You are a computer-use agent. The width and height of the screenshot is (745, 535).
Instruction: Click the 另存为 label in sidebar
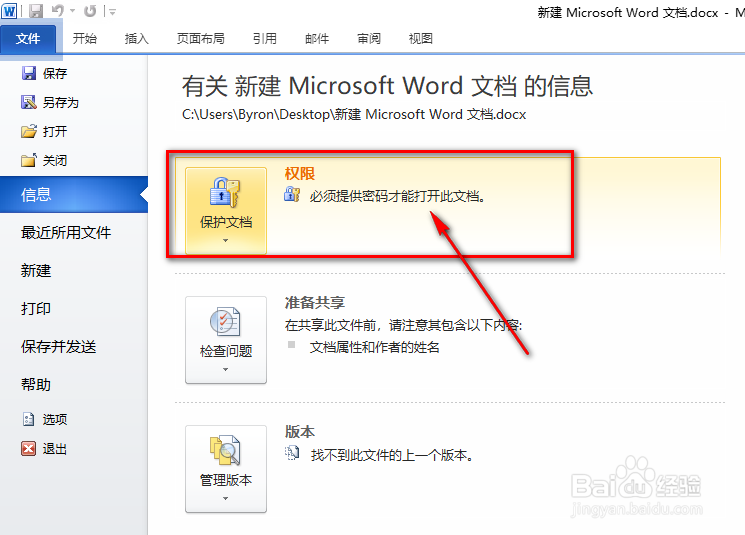click(x=60, y=103)
